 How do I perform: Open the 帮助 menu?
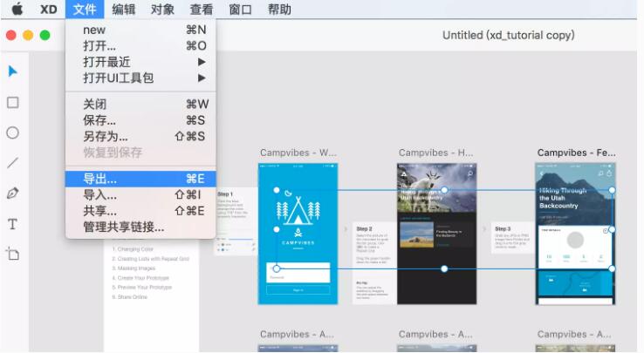click(279, 9)
